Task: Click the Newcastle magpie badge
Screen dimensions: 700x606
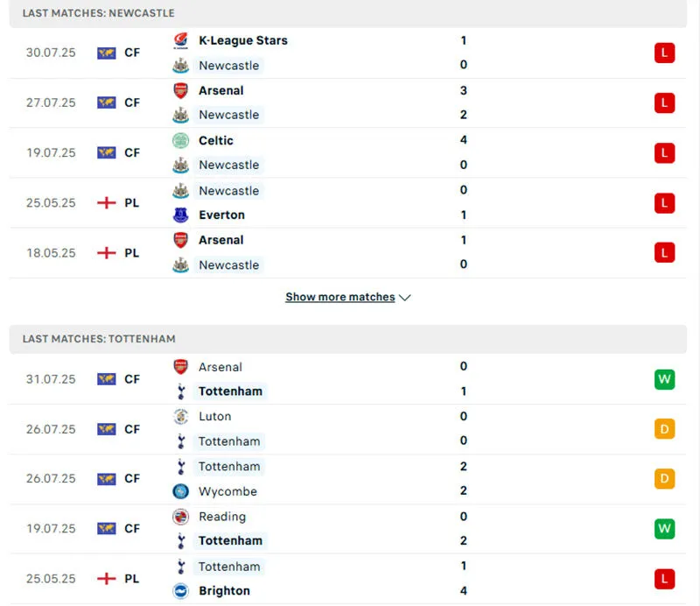Action: [x=180, y=66]
